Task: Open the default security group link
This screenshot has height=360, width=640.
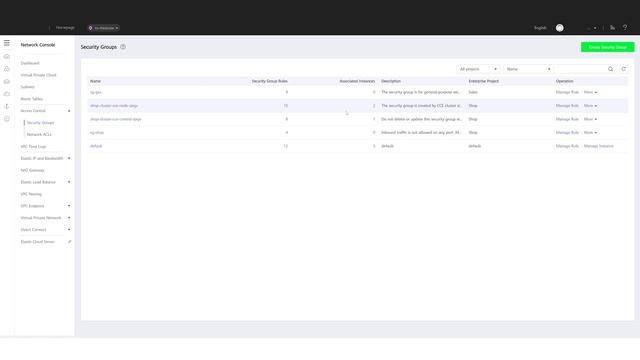Action: pyautogui.click(x=96, y=146)
